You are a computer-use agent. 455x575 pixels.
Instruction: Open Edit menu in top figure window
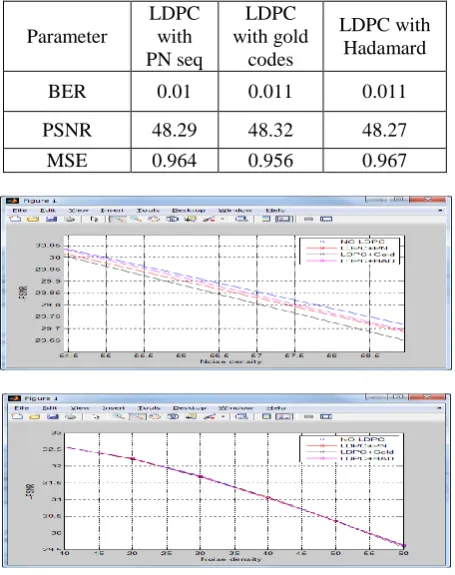tap(48, 210)
